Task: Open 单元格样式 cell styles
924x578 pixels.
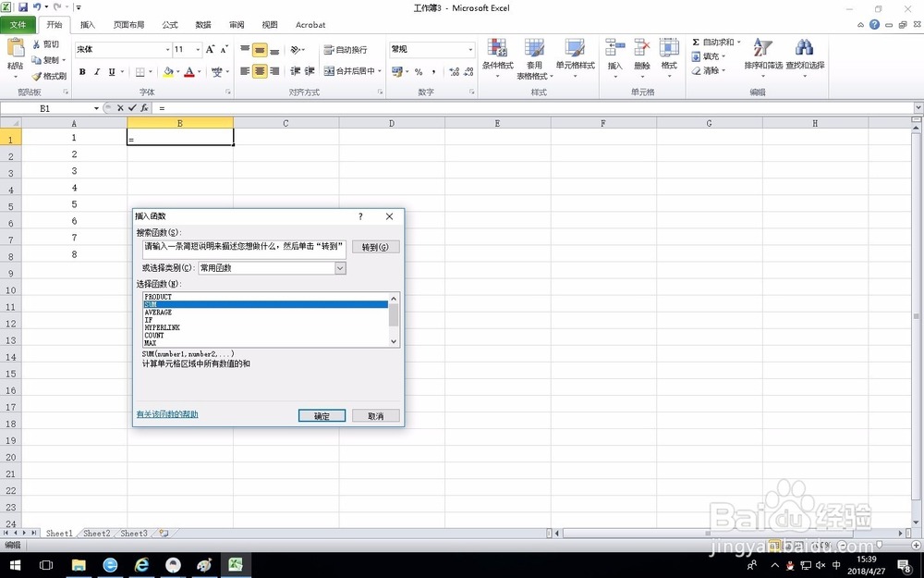Action: [x=575, y=59]
